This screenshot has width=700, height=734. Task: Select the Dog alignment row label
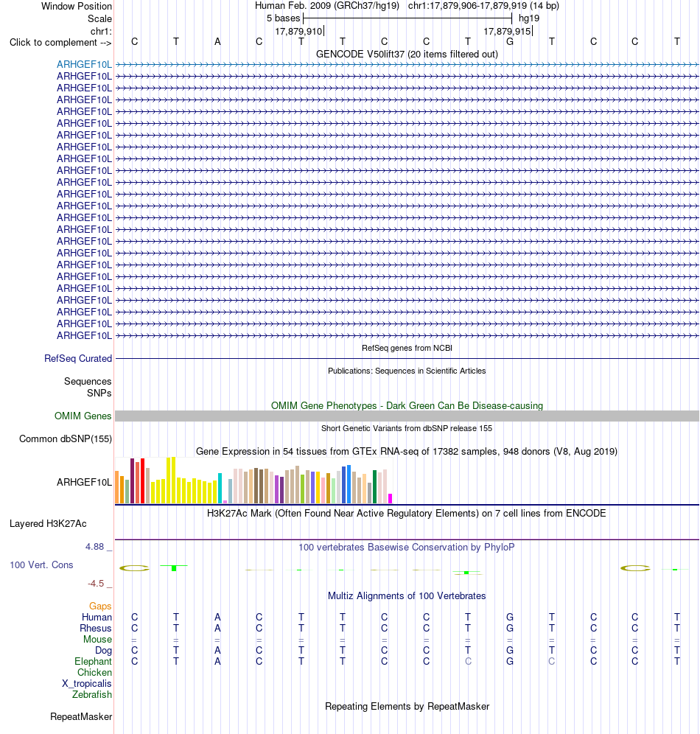(x=103, y=651)
